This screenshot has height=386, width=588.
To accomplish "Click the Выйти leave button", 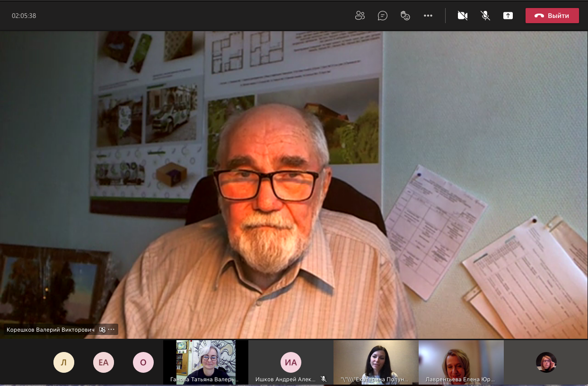I will (552, 16).
